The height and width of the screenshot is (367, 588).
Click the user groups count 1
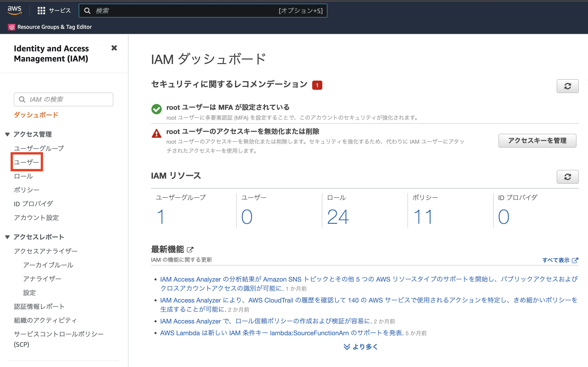[x=161, y=217]
